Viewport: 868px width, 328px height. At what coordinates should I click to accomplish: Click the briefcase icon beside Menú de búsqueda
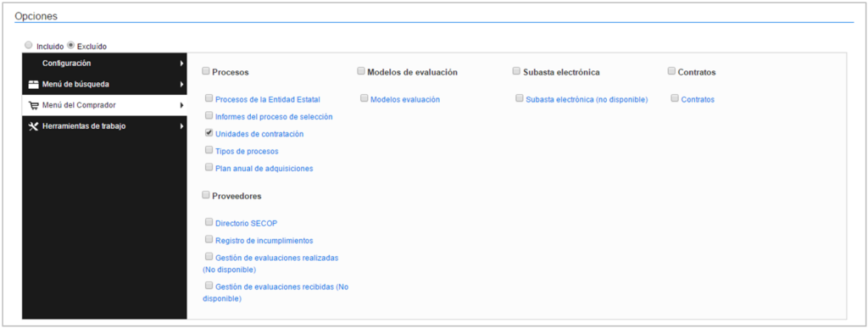(33, 85)
